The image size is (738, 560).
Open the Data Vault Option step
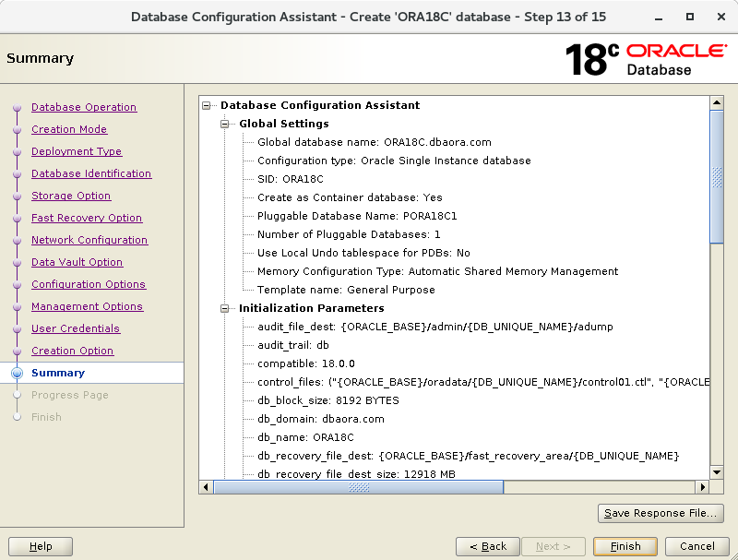tap(77, 262)
